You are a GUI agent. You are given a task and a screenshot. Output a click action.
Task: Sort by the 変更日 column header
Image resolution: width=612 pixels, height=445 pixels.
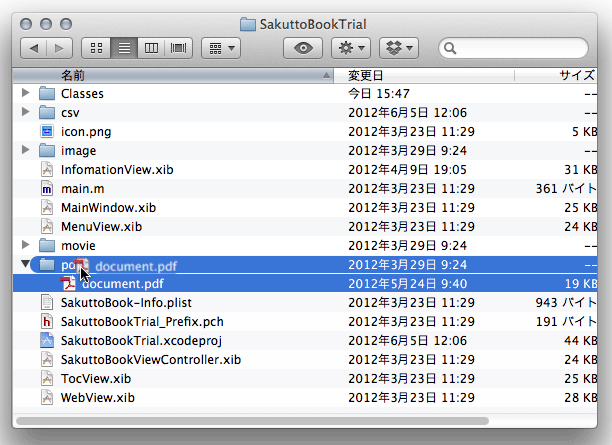pos(424,75)
